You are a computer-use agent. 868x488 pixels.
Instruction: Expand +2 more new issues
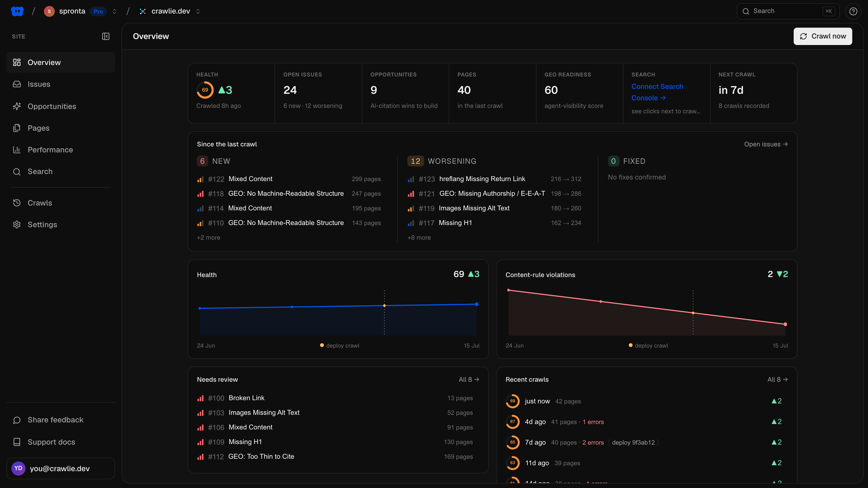tap(209, 237)
